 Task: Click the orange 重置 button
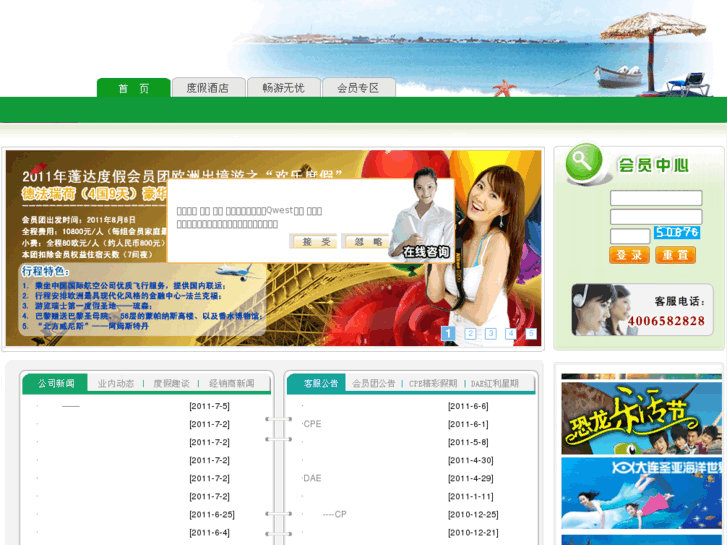(676, 255)
